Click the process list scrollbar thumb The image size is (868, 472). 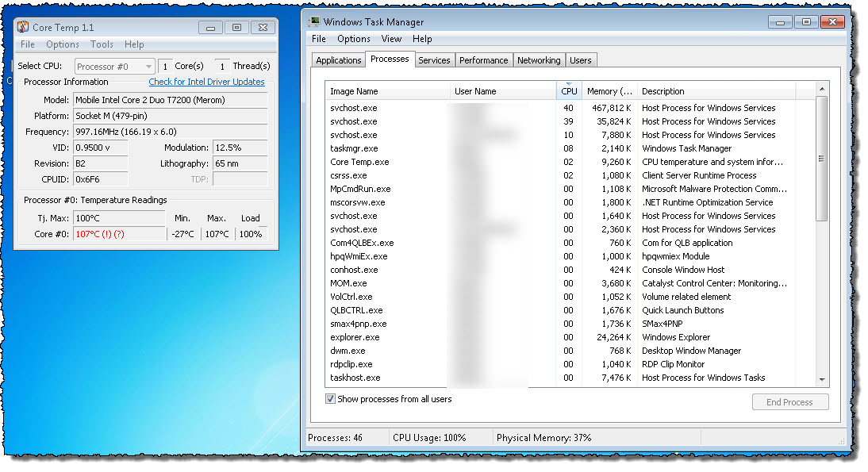tap(822, 159)
